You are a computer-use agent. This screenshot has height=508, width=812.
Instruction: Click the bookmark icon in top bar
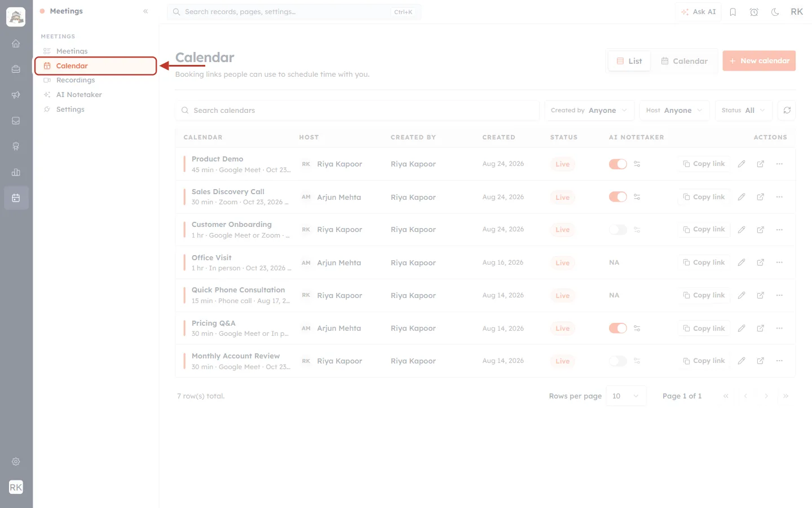(733, 12)
